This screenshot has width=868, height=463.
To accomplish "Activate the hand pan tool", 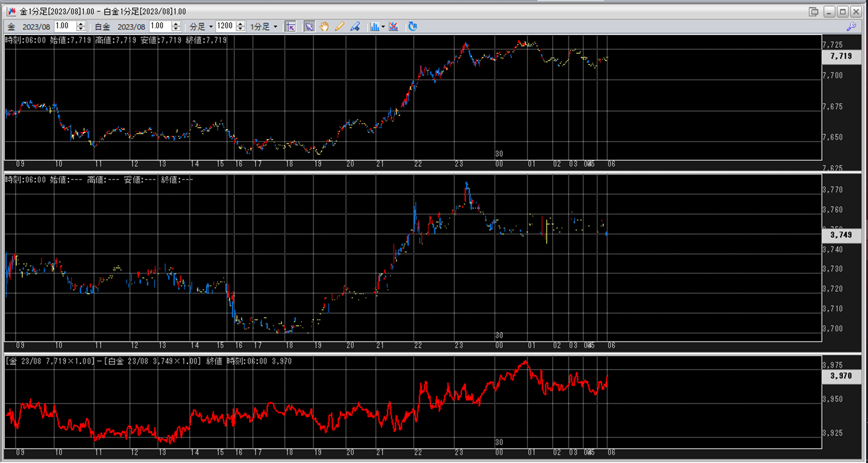I will tap(324, 27).
